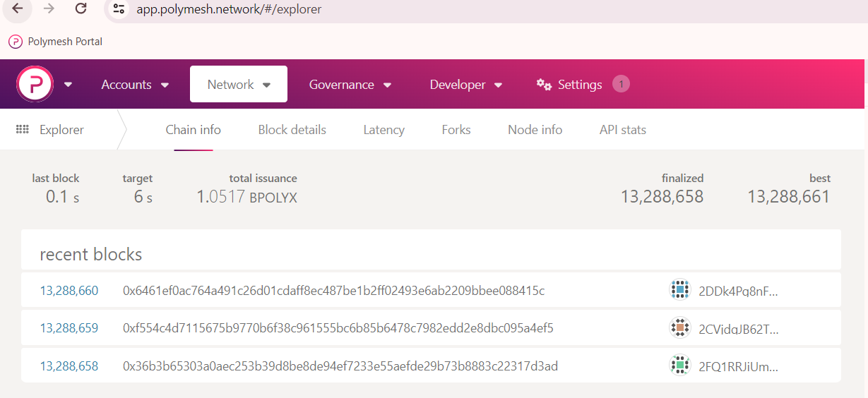
Task: Switch to the Forks tab
Action: pos(456,130)
